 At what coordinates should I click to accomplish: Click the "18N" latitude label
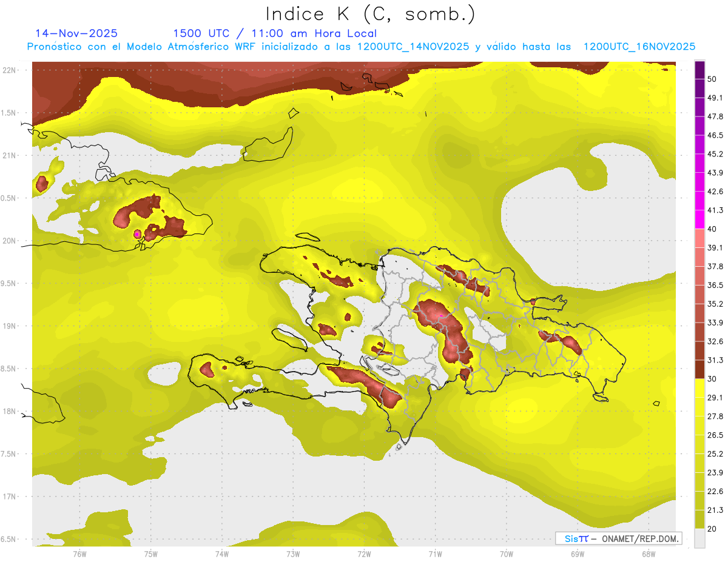[9, 411]
